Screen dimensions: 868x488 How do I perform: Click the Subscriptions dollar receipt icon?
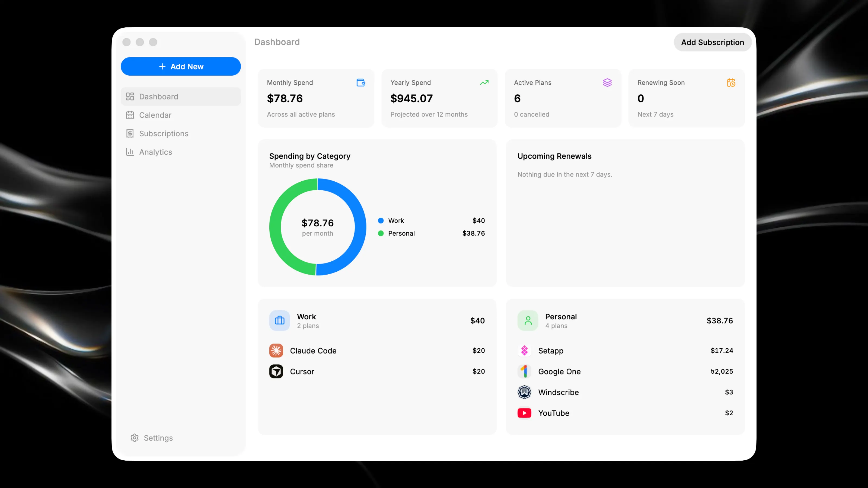pyautogui.click(x=130, y=134)
